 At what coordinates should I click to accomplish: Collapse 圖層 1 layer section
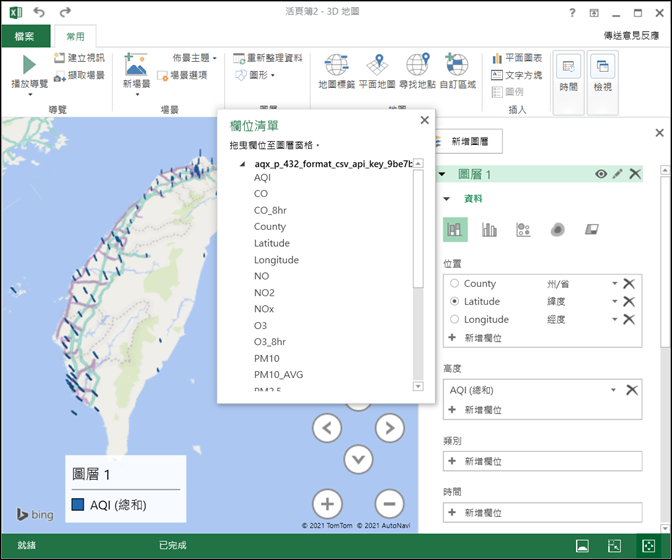tap(442, 174)
